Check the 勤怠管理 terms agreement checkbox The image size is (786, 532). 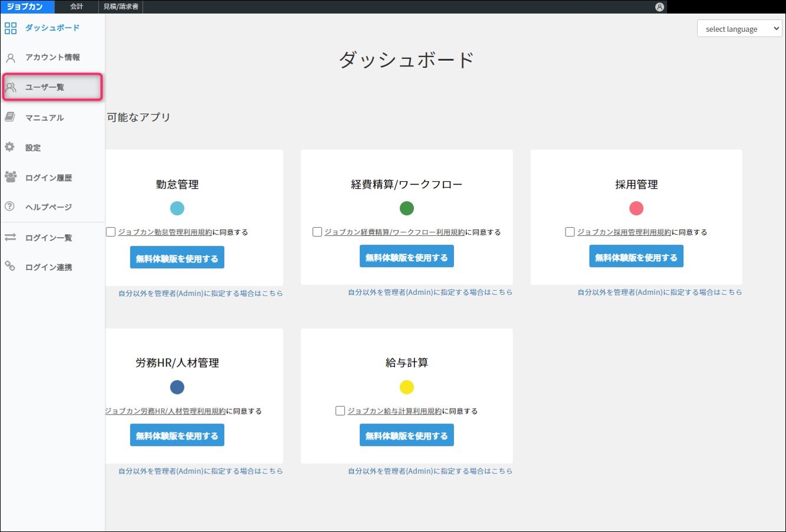[x=111, y=232]
